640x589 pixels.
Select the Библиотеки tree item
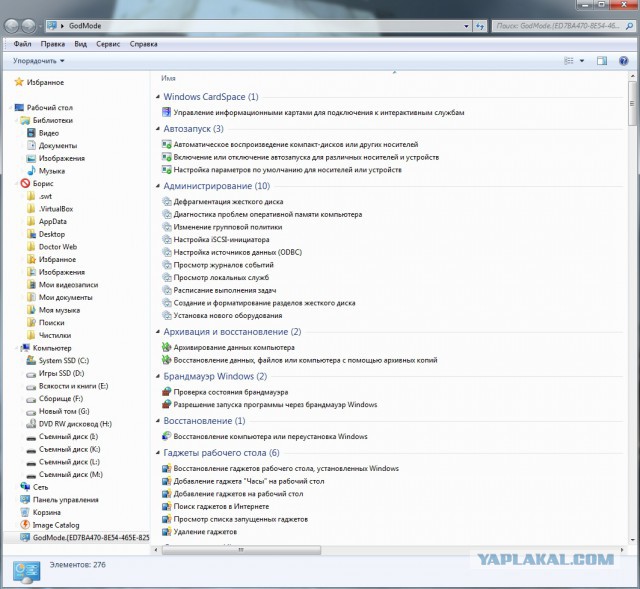pos(53,120)
